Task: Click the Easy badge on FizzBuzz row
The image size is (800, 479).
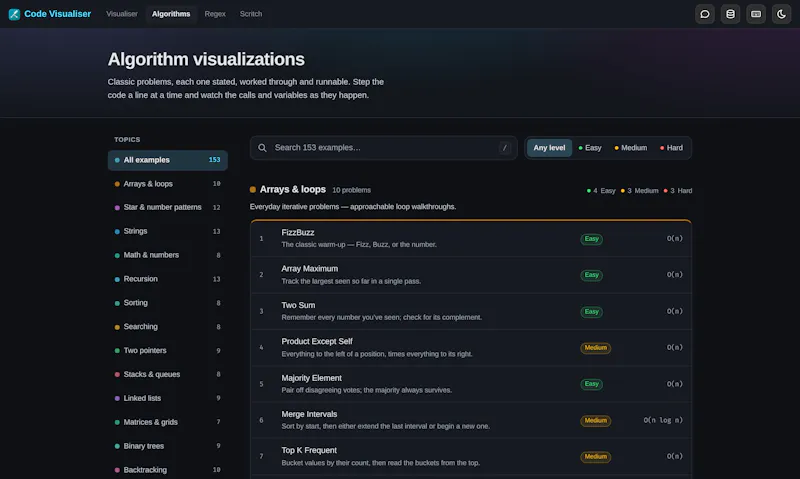Action: tap(591, 239)
